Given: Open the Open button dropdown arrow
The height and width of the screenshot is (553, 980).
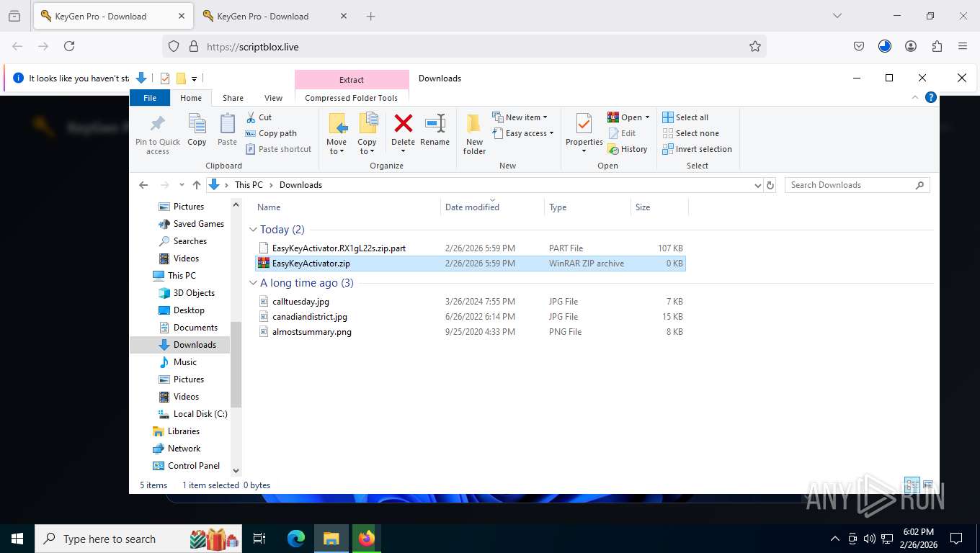Looking at the screenshot, I should [x=647, y=117].
